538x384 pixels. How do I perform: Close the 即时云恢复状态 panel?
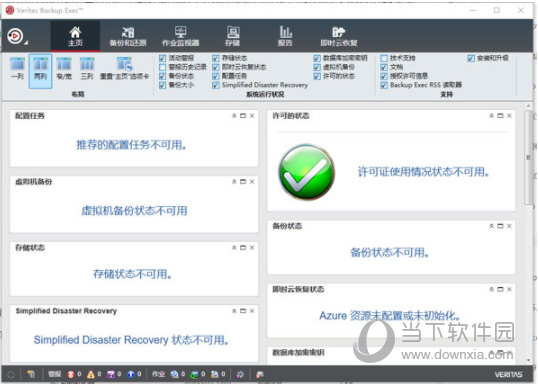point(509,289)
